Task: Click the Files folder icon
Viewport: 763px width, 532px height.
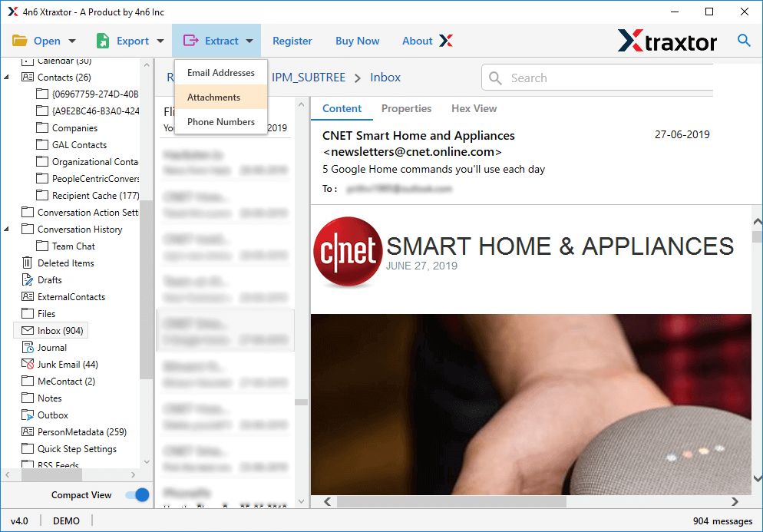Action: point(28,313)
